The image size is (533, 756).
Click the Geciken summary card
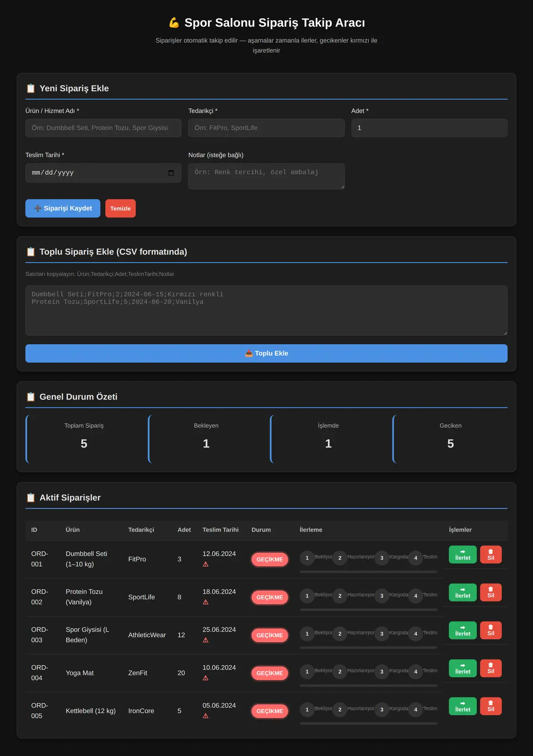(x=450, y=439)
